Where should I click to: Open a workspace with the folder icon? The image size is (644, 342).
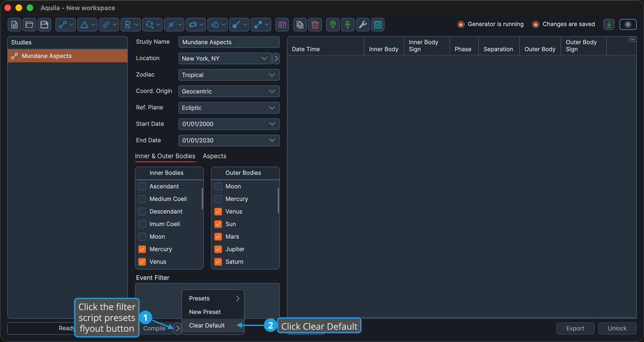29,25
